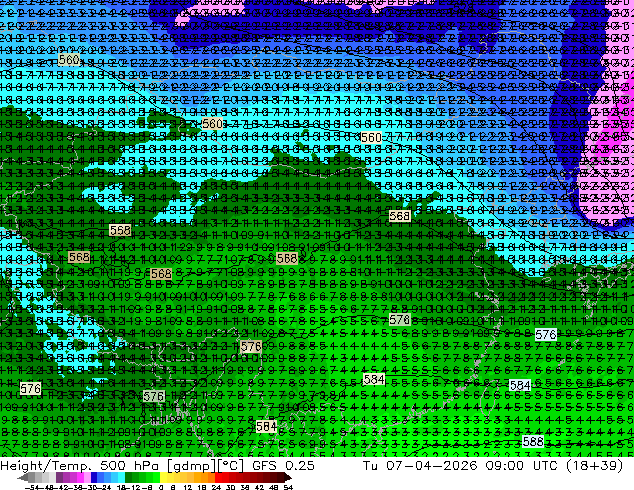Click the bright red legend swatch above 24

tap(218, 477)
